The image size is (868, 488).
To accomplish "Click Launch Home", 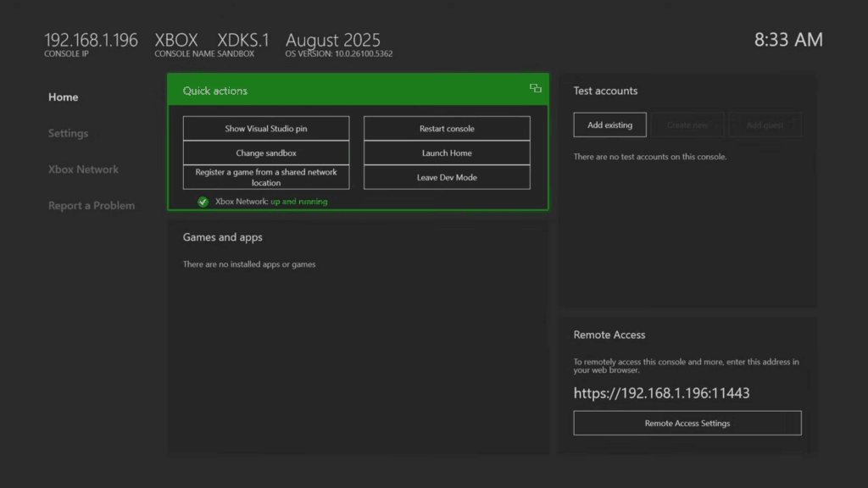I will pos(447,152).
